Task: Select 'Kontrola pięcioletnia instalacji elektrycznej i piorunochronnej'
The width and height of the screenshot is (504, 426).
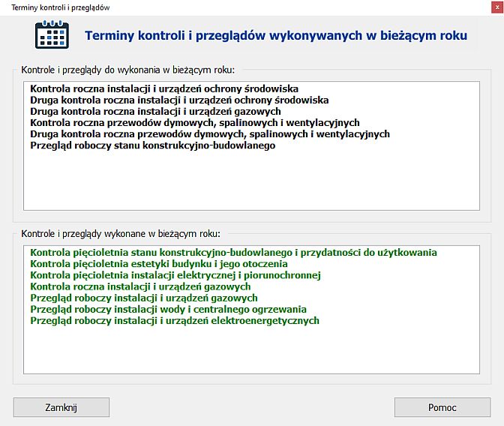Action: [x=175, y=275]
